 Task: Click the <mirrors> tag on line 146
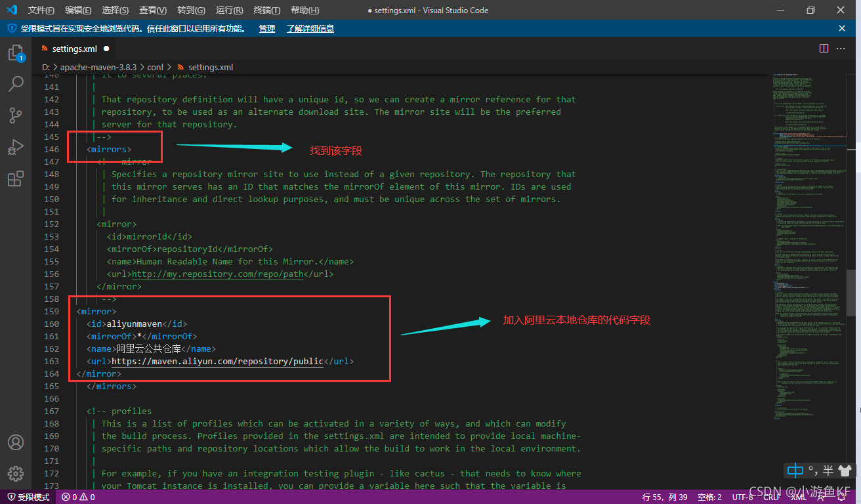(x=109, y=149)
